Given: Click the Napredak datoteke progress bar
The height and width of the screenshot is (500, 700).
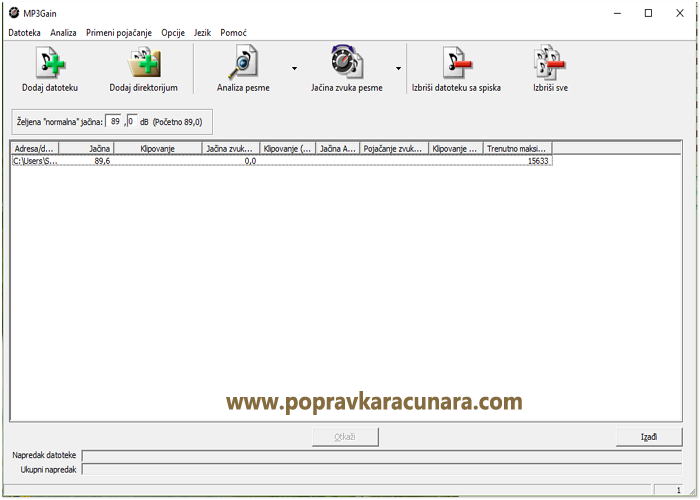Looking at the screenshot, I should (x=382, y=456).
